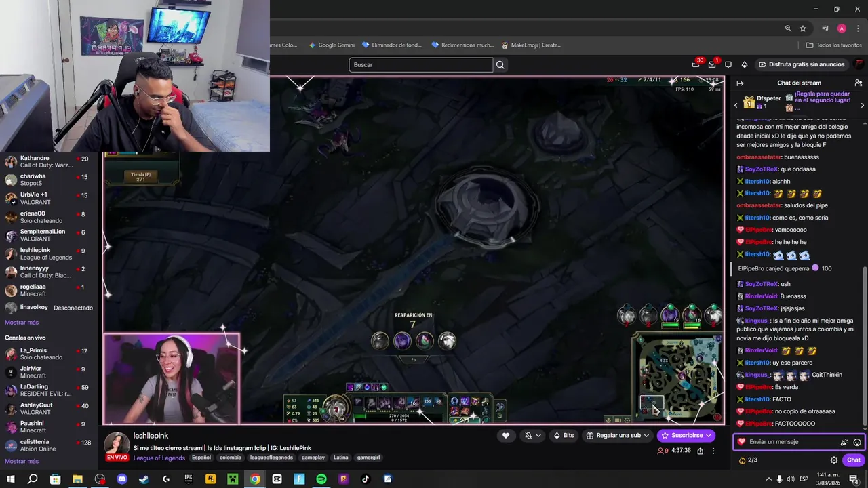Open Windows notification center icon

pos(854,479)
